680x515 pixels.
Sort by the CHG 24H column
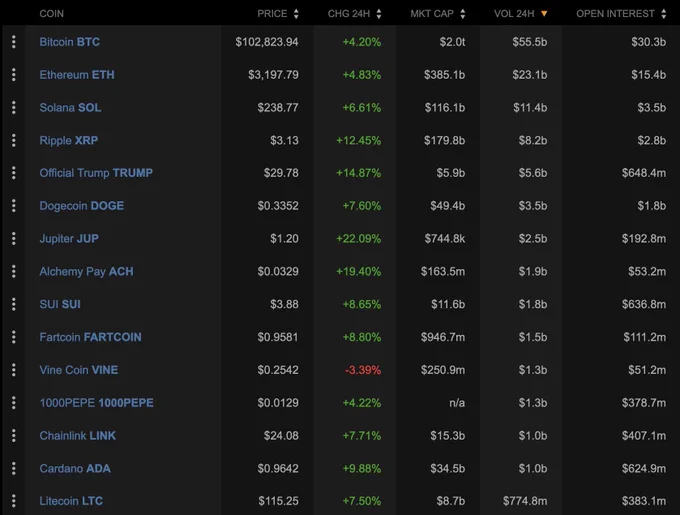pos(354,14)
